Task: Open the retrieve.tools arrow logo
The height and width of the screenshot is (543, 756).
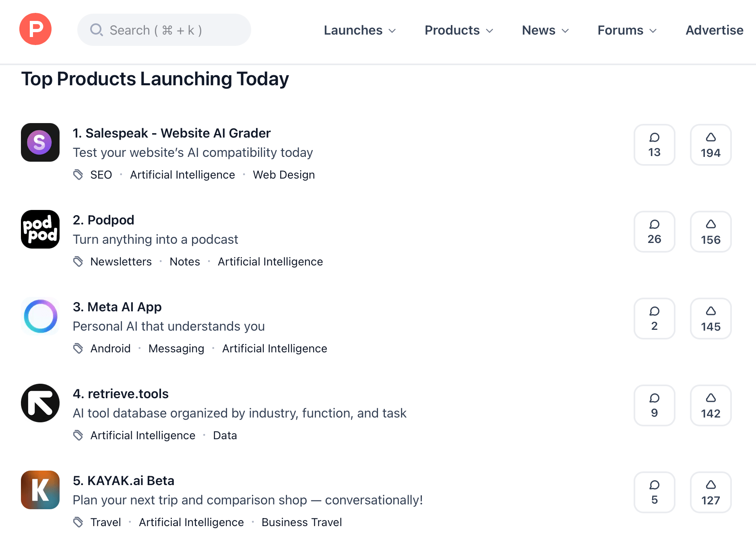Action: pyautogui.click(x=40, y=403)
